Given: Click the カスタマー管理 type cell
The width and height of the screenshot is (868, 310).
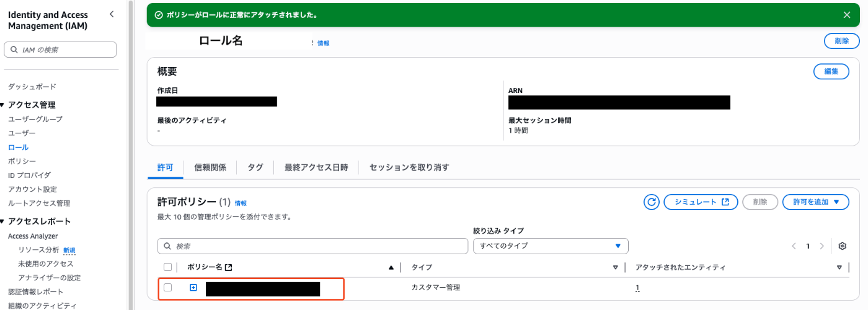Looking at the screenshot, I should pos(436,288).
